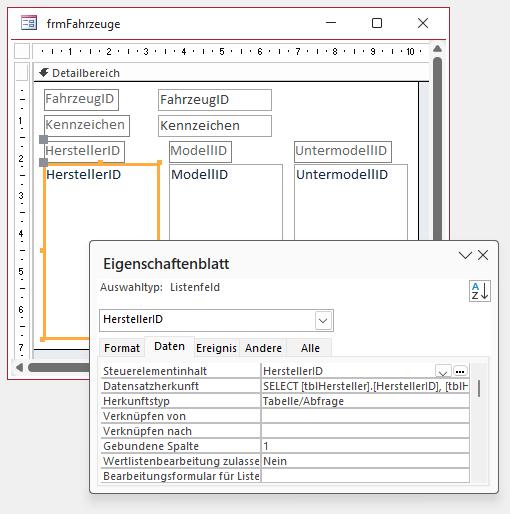This screenshot has height=514, width=510.
Task: Minimize the frmFahrzeuge window
Action: pos(331,23)
